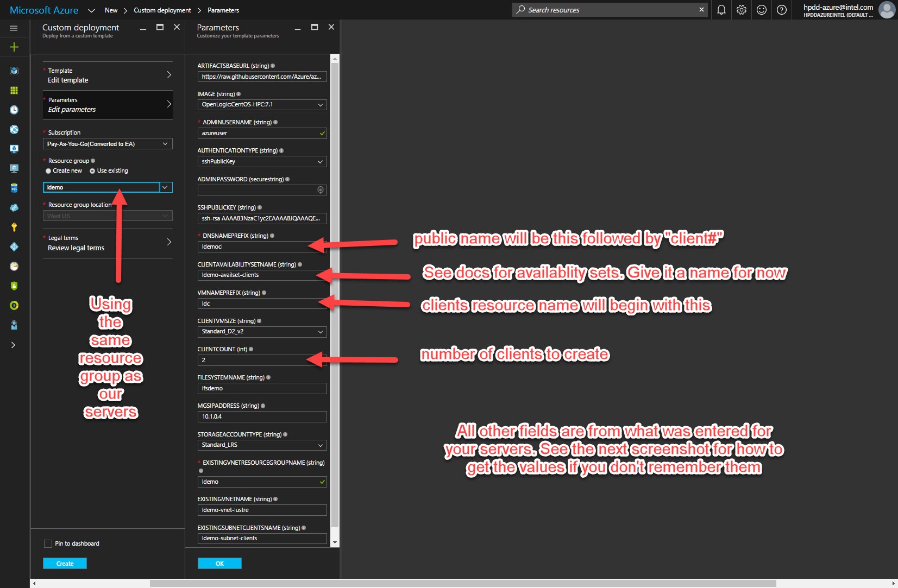Open the Subscription dropdown Pay-As-You-Go
The height and width of the screenshot is (588, 898).
point(108,144)
